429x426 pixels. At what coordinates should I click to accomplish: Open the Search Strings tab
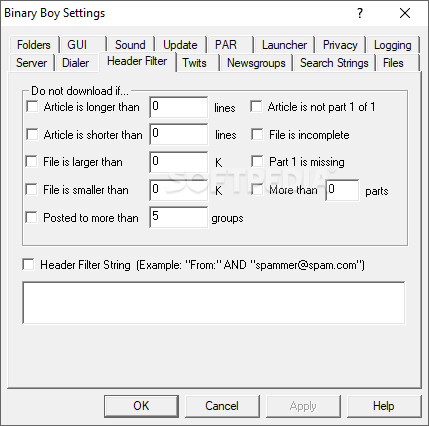tap(334, 63)
